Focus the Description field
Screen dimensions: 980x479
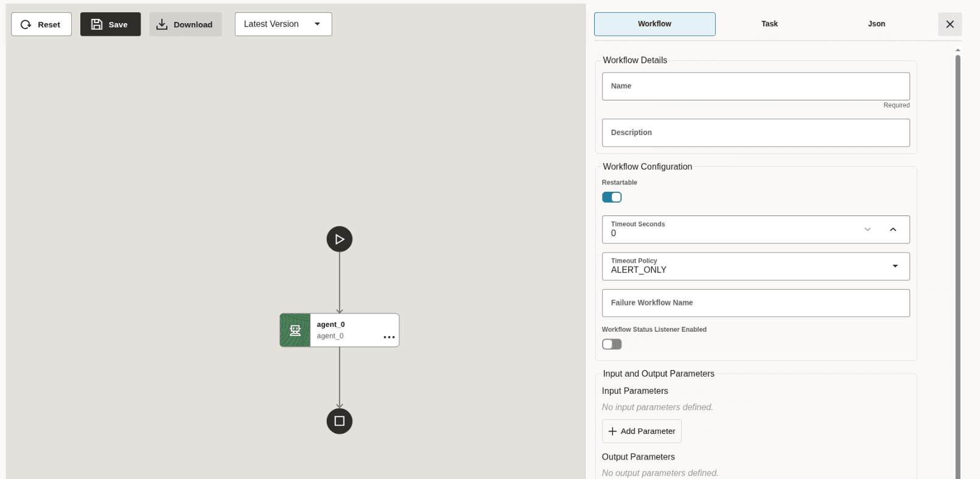pyautogui.click(x=755, y=133)
